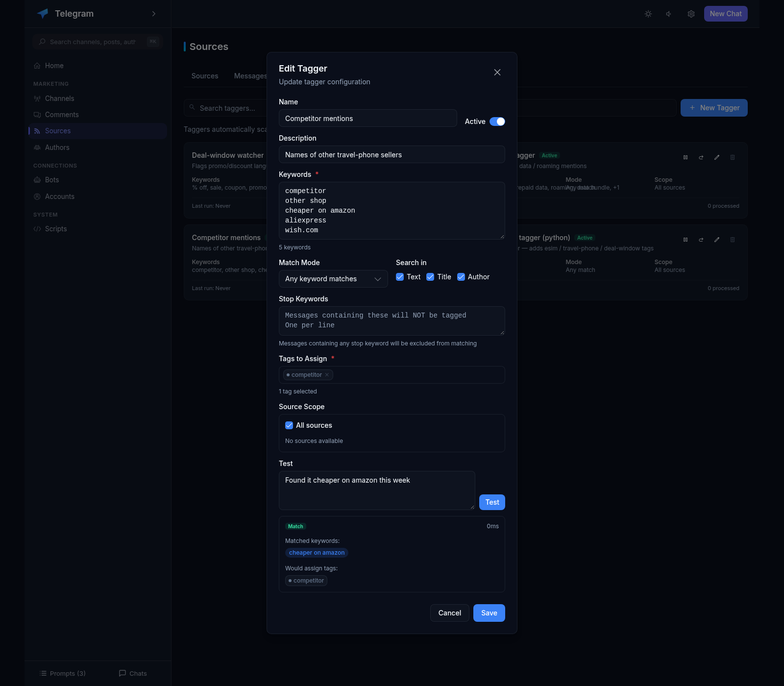Edit the top-right tagger pencil icon
The height and width of the screenshot is (686, 784).
(717, 157)
